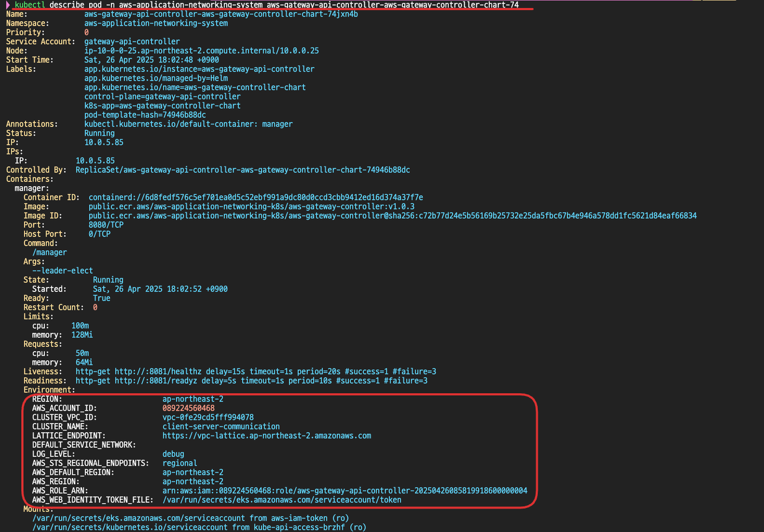Click the indented IP 10.0.5.85 under IPs

click(95, 161)
